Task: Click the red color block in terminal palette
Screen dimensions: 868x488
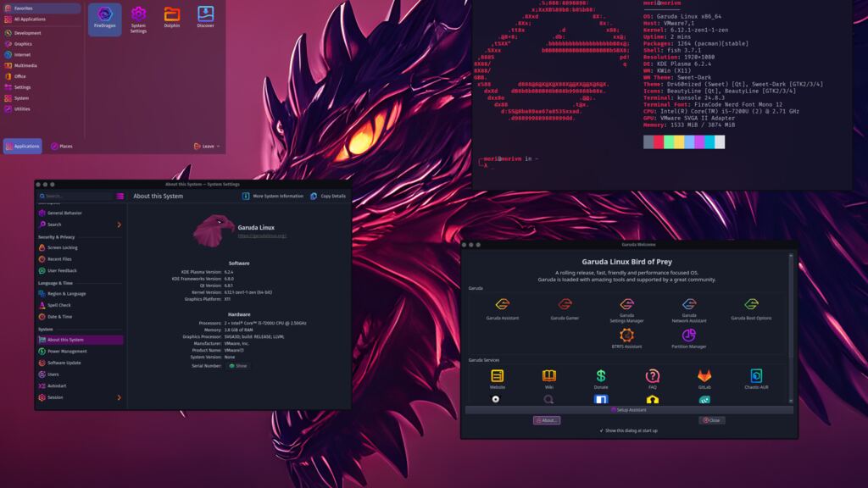Action: pos(658,142)
